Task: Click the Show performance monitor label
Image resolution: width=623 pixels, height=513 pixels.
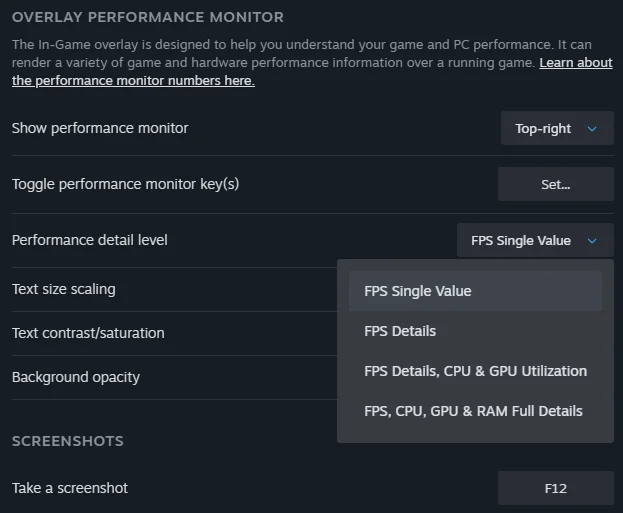Action: coord(100,128)
